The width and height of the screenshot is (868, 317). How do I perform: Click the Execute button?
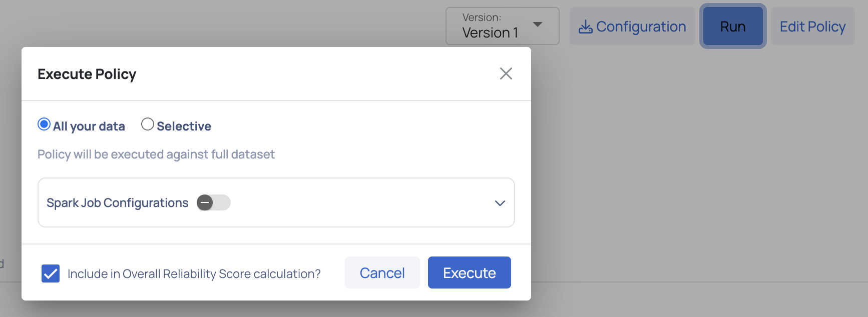click(469, 272)
